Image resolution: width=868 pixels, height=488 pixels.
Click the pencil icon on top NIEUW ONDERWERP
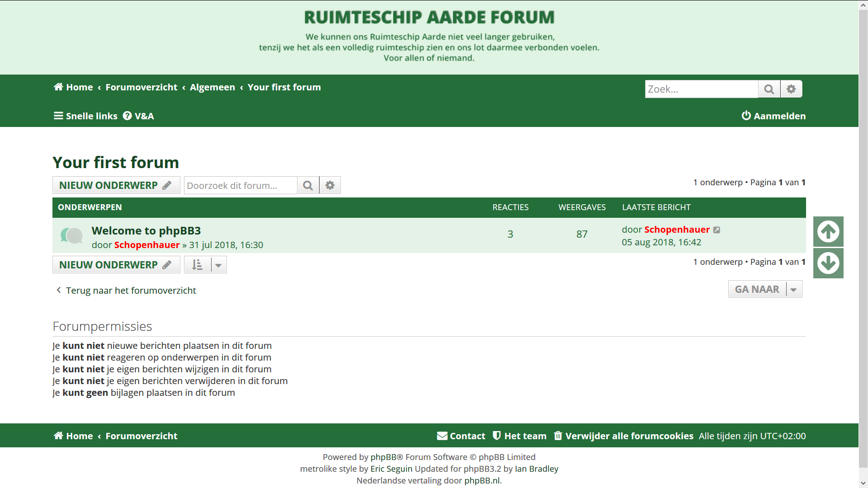(x=167, y=185)
